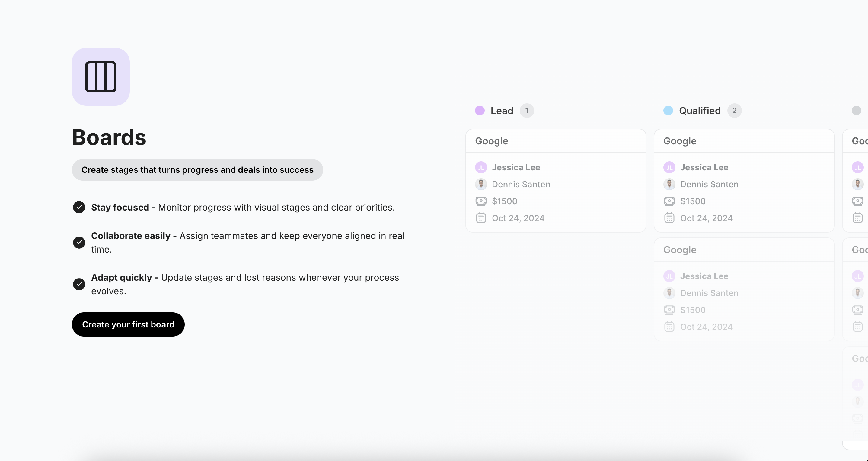Toggle the Collaborate easily checkmark
The image size is (868, 461).
(x=79, y=243)
